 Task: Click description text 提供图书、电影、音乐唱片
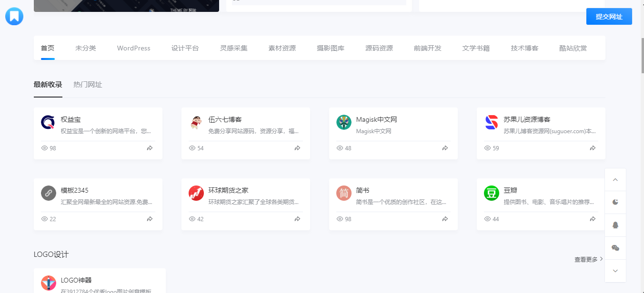[549, 202]
